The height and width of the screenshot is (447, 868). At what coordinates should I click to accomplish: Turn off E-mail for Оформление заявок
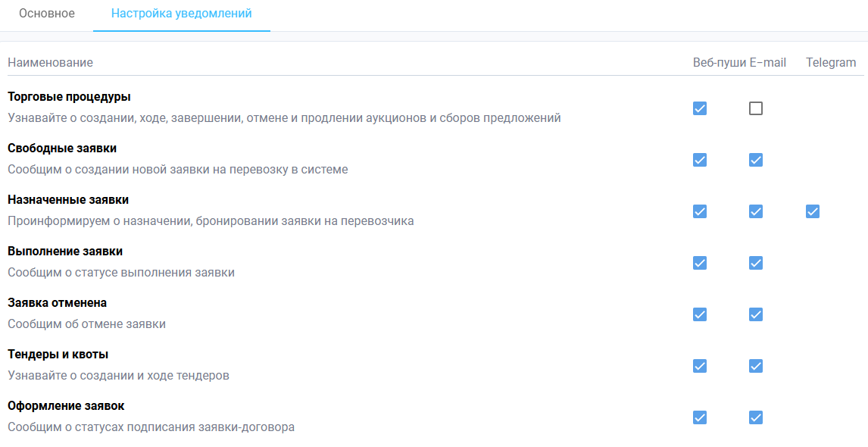pos(755,417)
